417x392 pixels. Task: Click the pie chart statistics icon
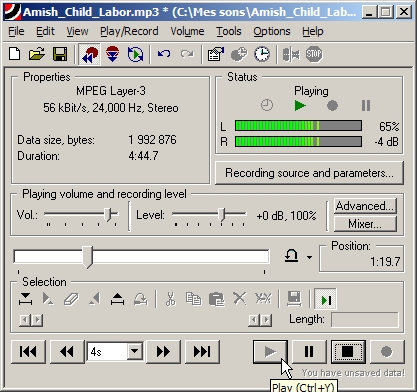[x=239, y=54]
